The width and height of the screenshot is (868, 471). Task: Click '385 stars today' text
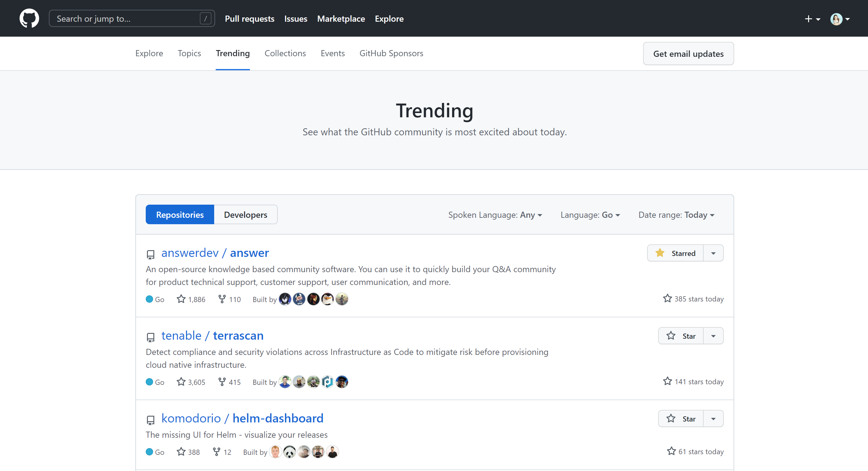tap(699, 299)
